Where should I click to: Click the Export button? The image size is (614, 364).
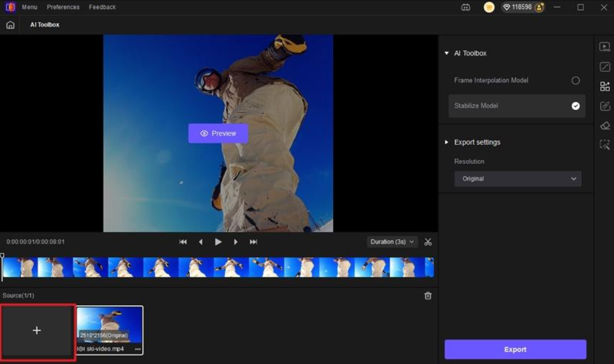click(515, 349)
